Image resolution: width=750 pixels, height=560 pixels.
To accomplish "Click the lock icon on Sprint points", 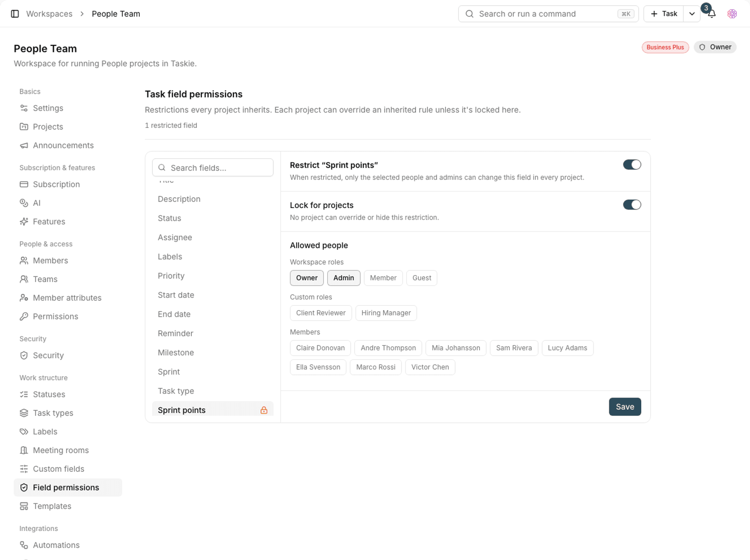I will 264,410.
